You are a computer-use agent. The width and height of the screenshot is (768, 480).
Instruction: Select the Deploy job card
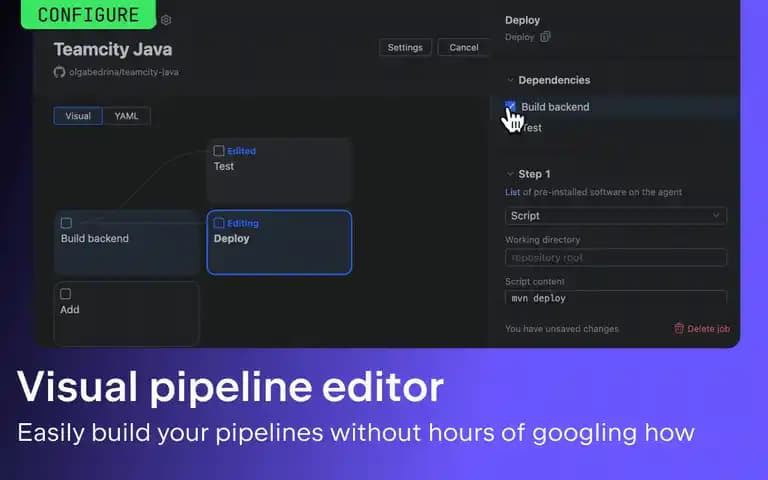279,242
